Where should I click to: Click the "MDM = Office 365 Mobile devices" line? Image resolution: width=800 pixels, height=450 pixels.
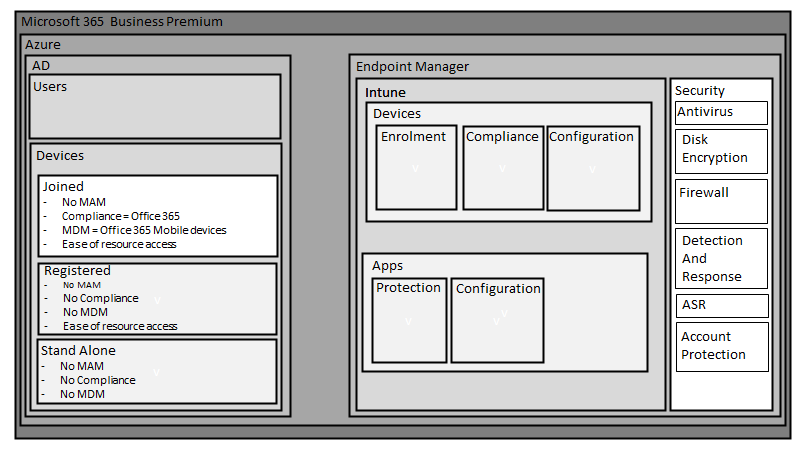(x=144, y=230)
